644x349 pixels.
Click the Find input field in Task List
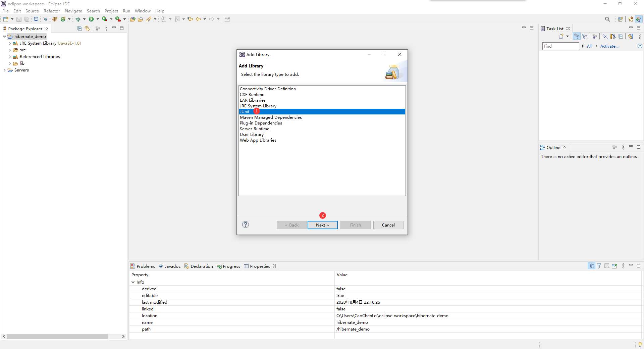(x=560, y=46)
